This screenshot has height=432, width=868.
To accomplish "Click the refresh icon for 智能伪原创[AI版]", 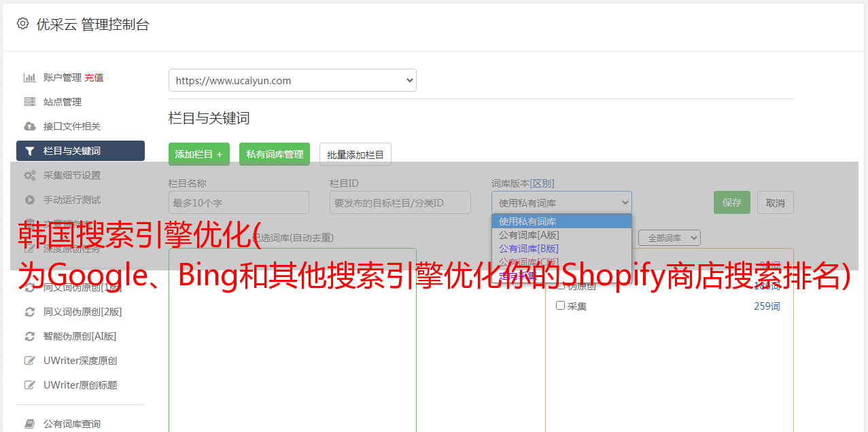I will point(30,336).
